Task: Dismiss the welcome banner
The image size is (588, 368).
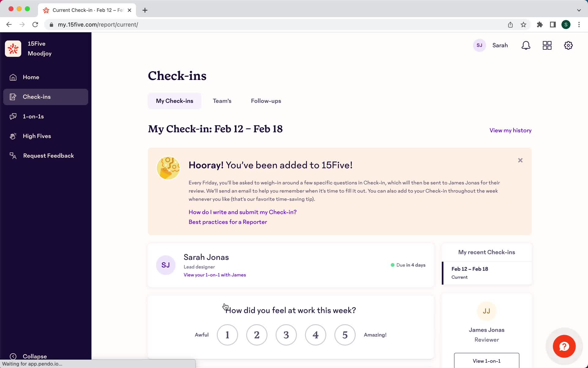Action: pyautogui.click(x=520, y=160)
